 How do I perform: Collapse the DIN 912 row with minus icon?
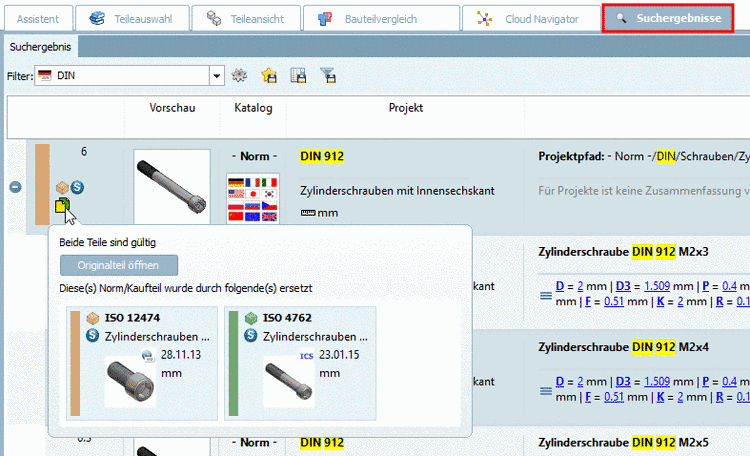coord(15,187)
